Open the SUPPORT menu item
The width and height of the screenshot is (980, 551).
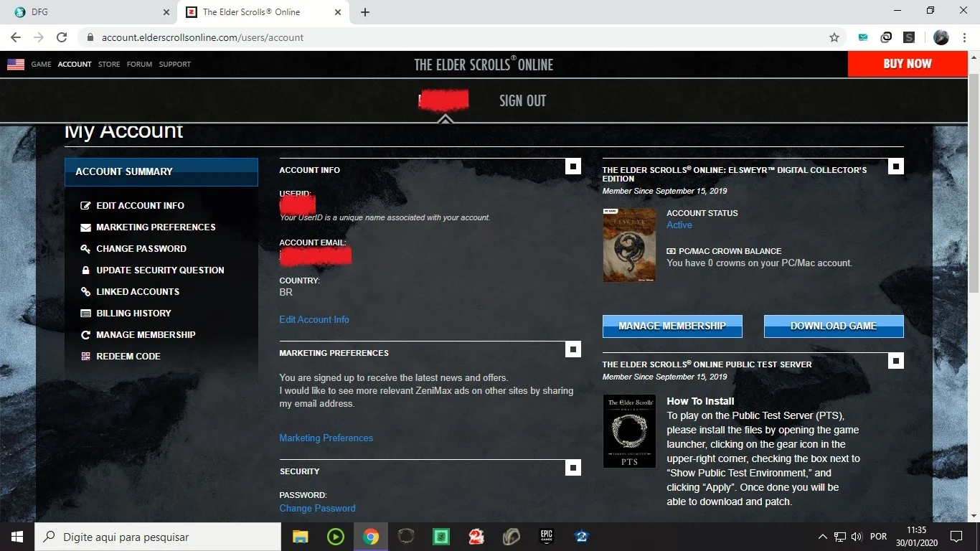(x=175, y=65)
